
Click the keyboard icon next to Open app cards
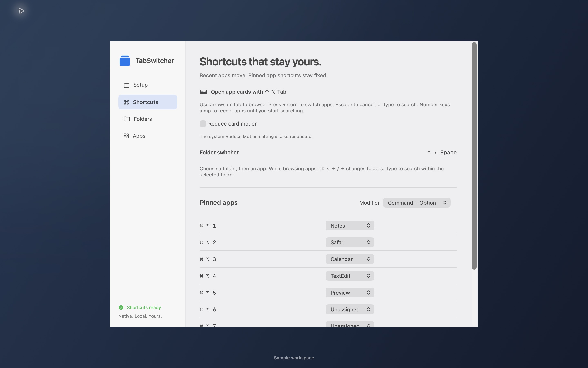(x=204, y=92)
